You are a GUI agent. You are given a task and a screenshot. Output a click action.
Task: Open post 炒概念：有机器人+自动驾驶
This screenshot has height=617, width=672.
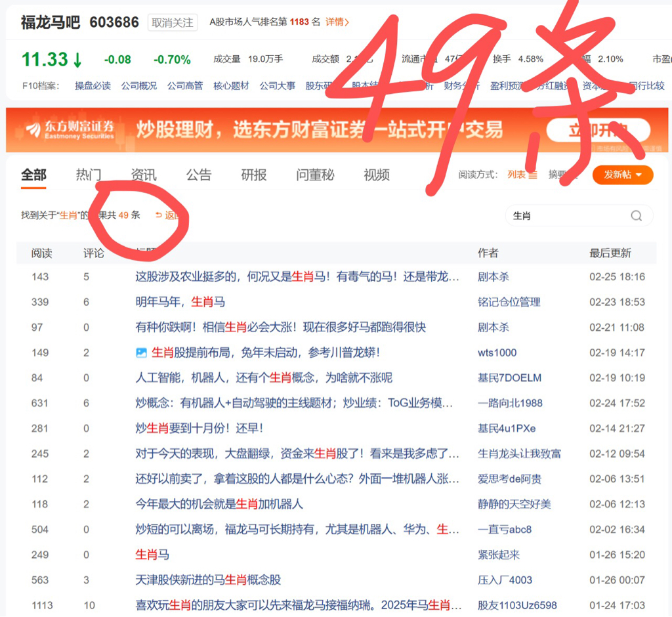(x=294, y=404)
